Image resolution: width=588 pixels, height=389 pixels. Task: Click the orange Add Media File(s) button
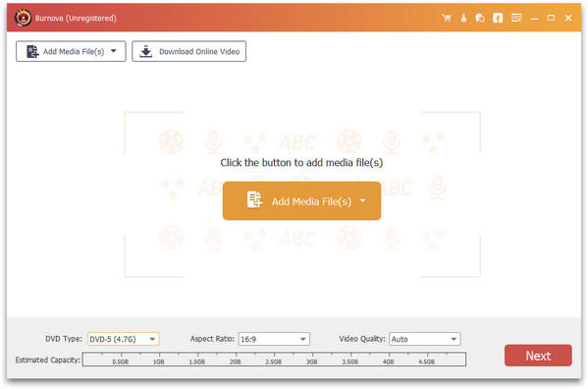coord(301,201)
